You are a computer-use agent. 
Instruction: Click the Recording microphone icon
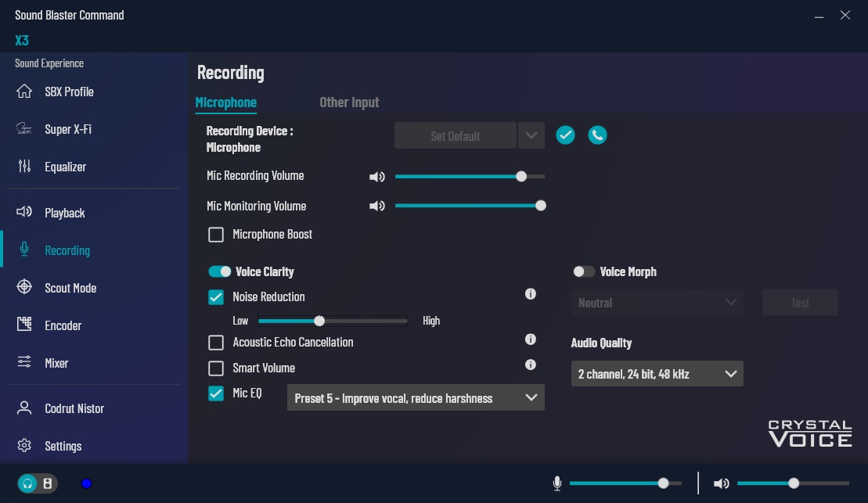[24, 250]
